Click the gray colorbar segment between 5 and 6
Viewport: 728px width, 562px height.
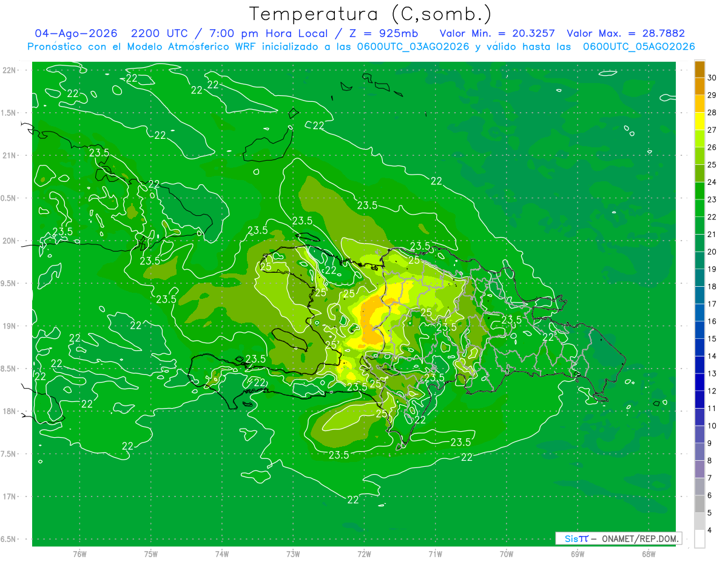(699, 504)
